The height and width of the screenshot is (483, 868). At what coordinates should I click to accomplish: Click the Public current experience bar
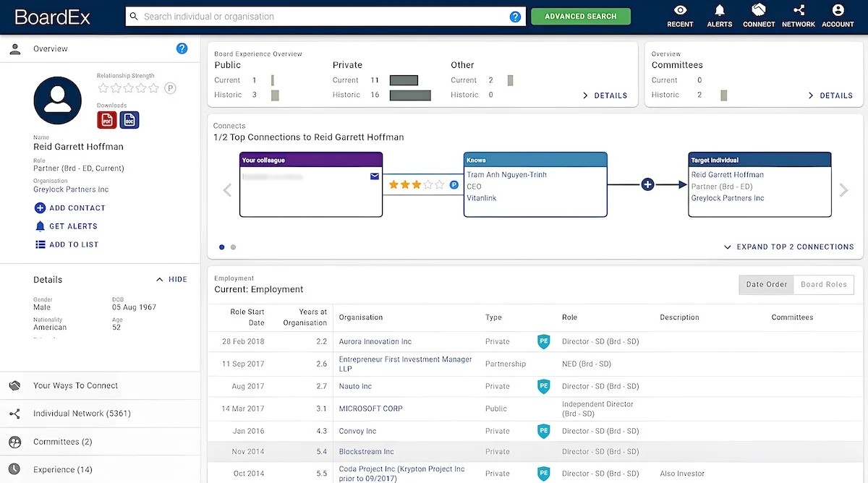click(x=273, y=80)
